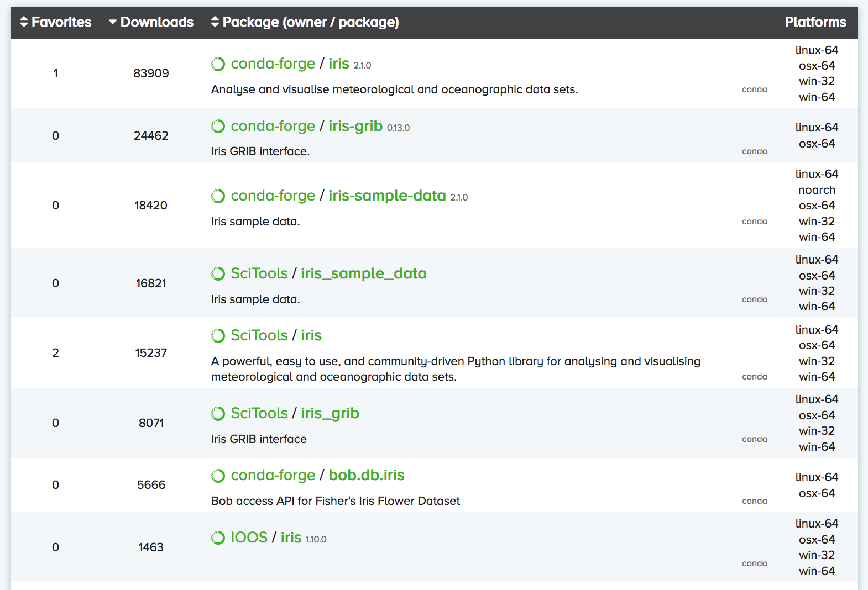Click the download count 83909
This screenshot has height=590, width=868.
pos(151,73)
